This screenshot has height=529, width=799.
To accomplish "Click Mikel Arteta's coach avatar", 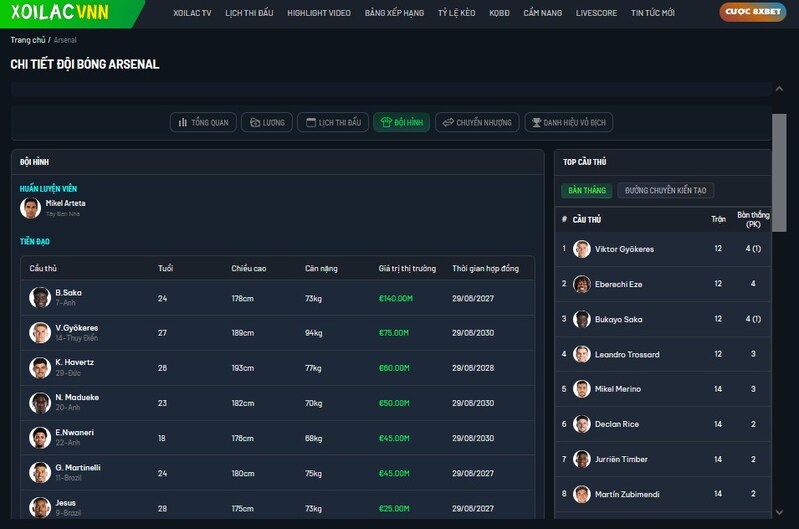I will click(x=31, y=208).
